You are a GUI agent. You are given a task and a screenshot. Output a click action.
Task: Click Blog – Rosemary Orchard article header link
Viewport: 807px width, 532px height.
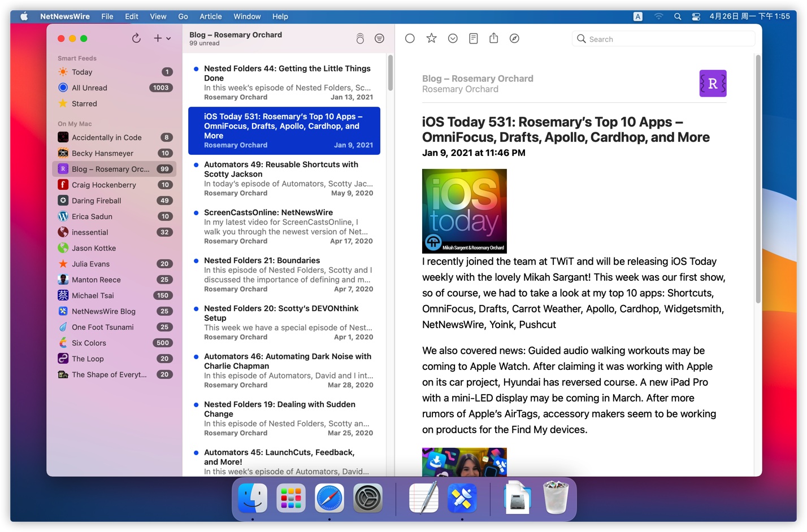coord(478,79)
